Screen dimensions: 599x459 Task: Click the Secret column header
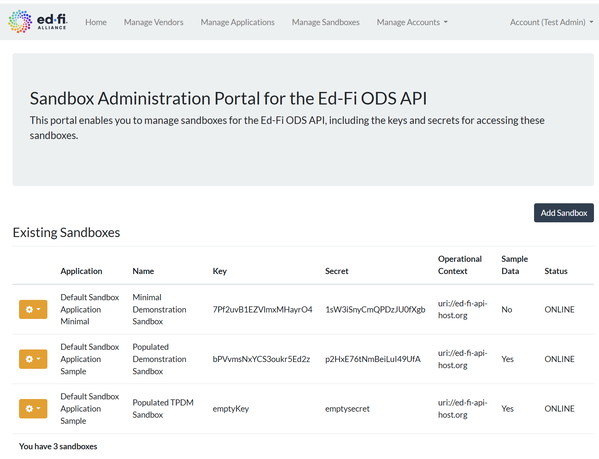[337, 271]
